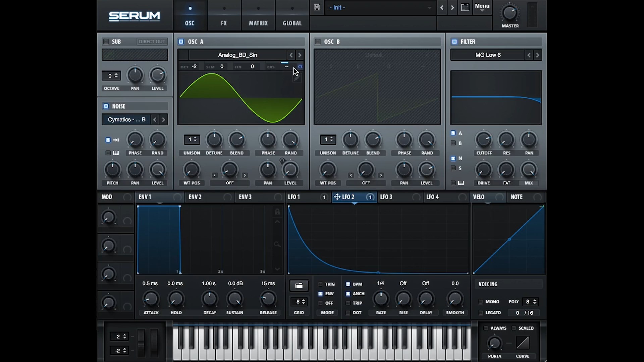
Task: Click the noise keytrack piano icon
Action: click(x=116, y=153)
